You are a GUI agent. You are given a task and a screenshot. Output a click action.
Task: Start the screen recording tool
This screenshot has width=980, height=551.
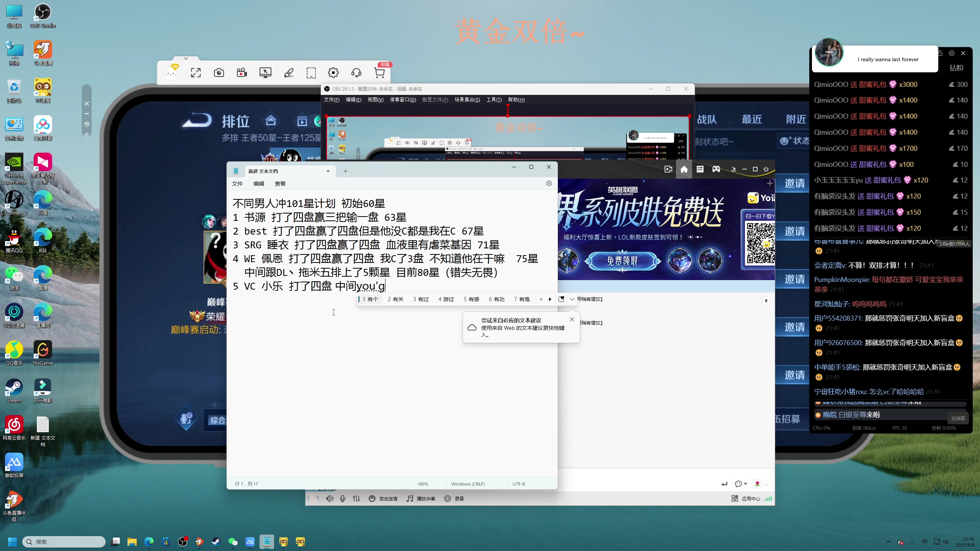pyautogui.click(x=242, y=73)
